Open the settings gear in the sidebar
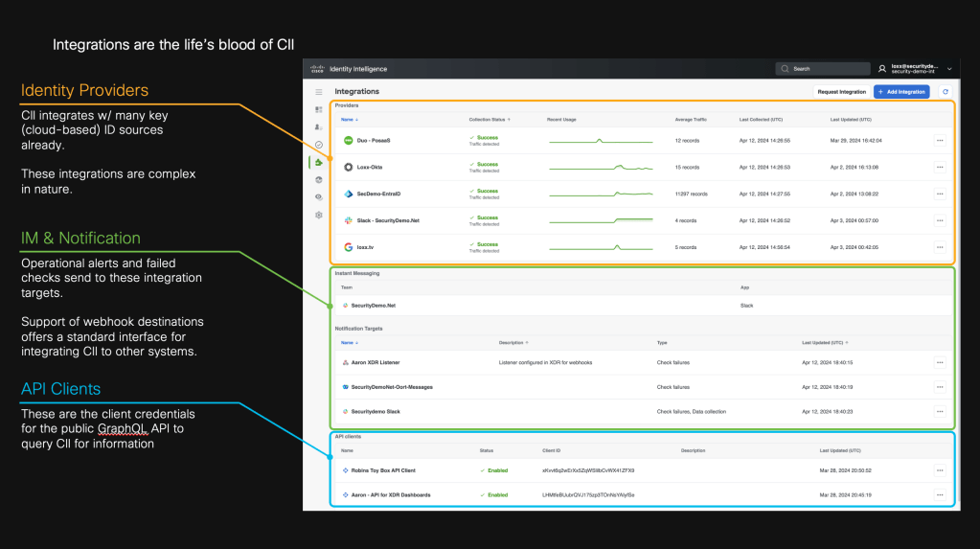The width and height of the screenshot is (980, 549). [x=319, y=215]
